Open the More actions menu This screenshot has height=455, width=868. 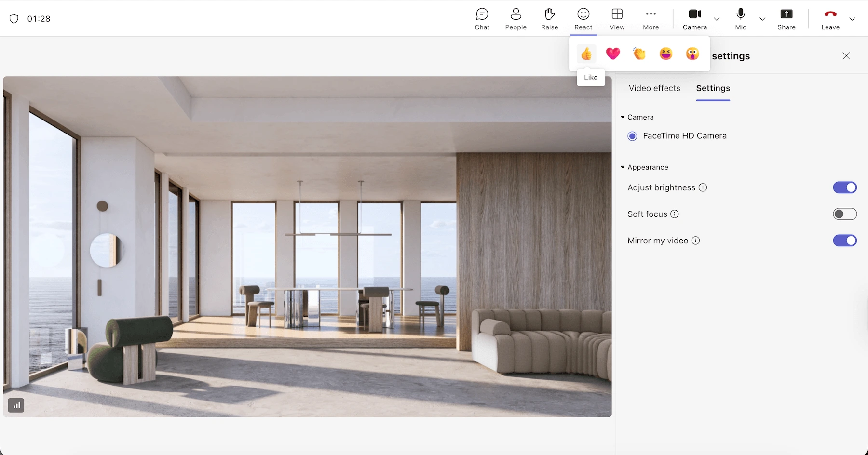[x=651, y=18]
